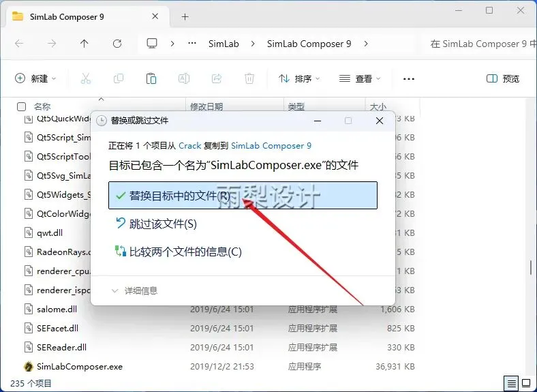537x392 pixels.
Task: Click SimLab Composer 9 breadcrumb segment
Action: click(x=309, y=44)
